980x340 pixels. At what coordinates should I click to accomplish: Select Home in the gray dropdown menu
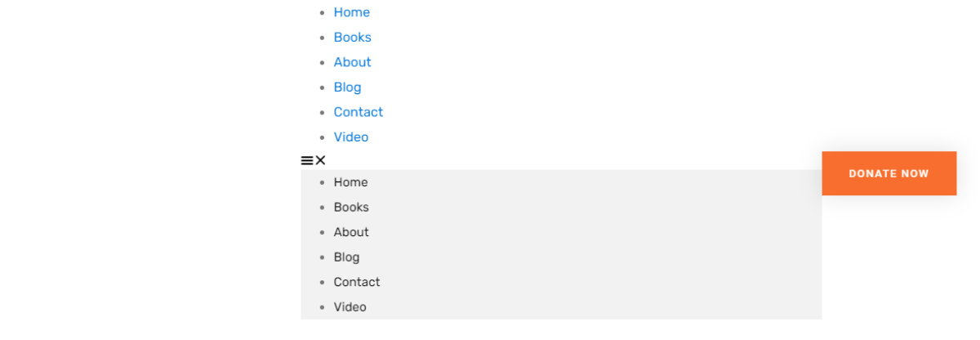350,182
